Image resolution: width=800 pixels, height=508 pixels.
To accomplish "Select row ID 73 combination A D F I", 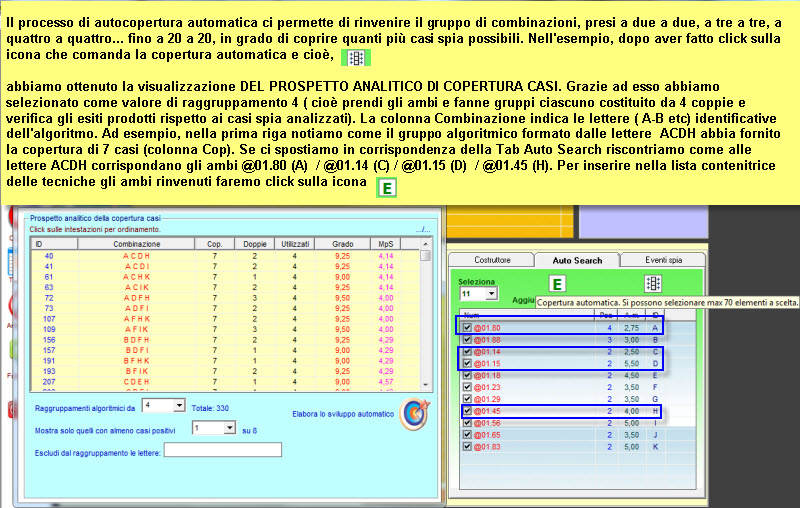I will click(x=226, y=308).
